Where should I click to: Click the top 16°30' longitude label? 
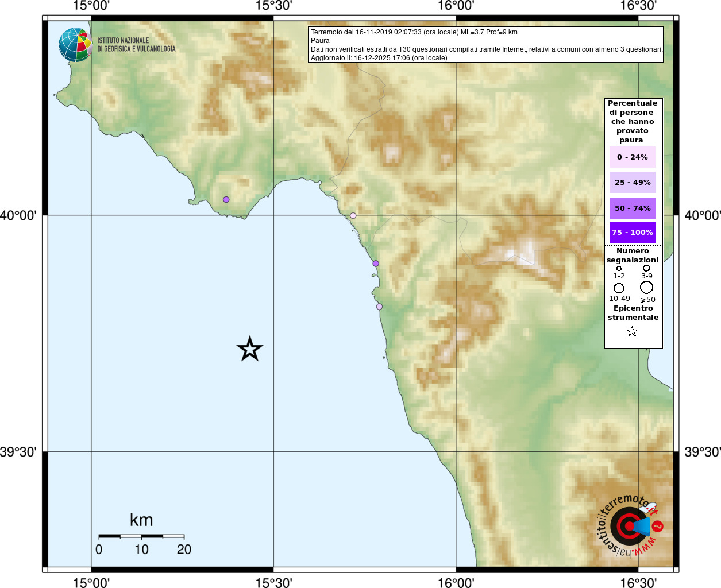pos(638,6)
